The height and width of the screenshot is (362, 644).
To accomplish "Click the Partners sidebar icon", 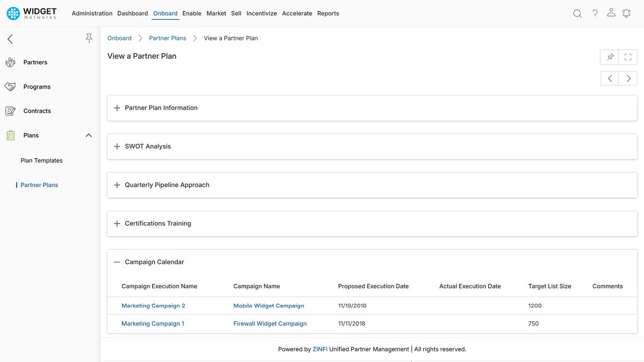I will pyautogui.click(x=10, y=62).
